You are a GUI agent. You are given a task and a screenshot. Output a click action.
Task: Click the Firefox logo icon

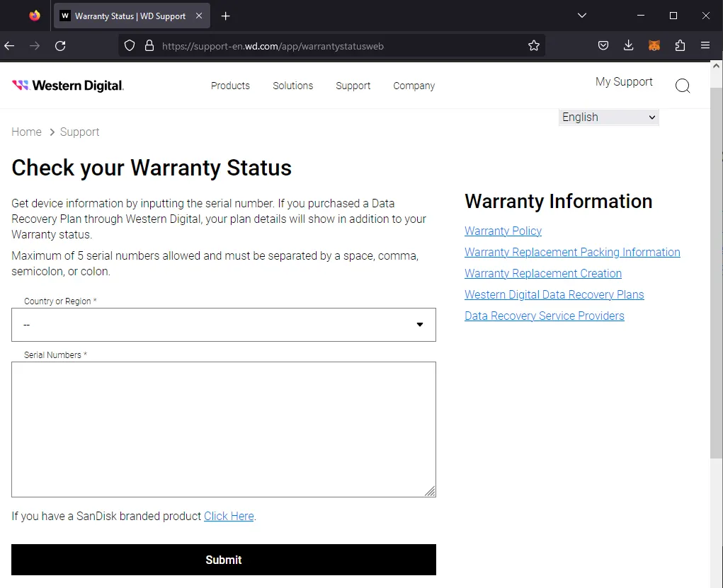tap(35, 16)
